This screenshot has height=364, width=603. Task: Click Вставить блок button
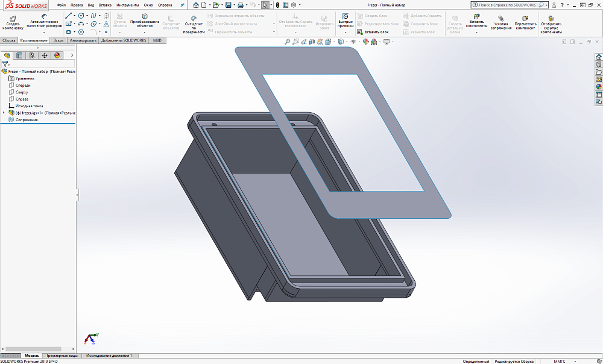(x=373, y=32)
